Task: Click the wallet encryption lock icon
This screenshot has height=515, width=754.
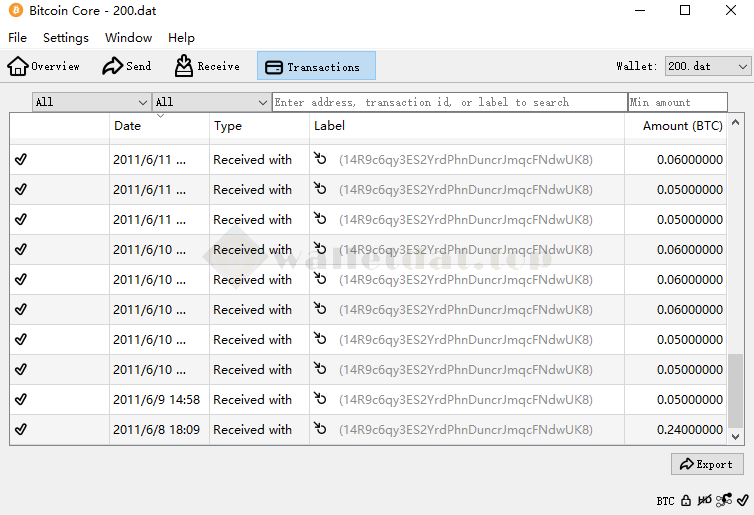Action: pos(686,500)
